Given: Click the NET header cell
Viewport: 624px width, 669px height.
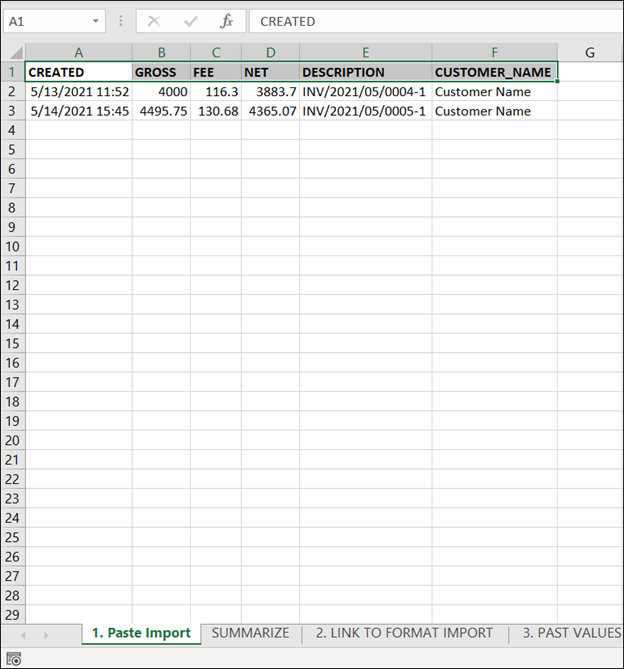Looking at the screenshot, I should 270,72.
